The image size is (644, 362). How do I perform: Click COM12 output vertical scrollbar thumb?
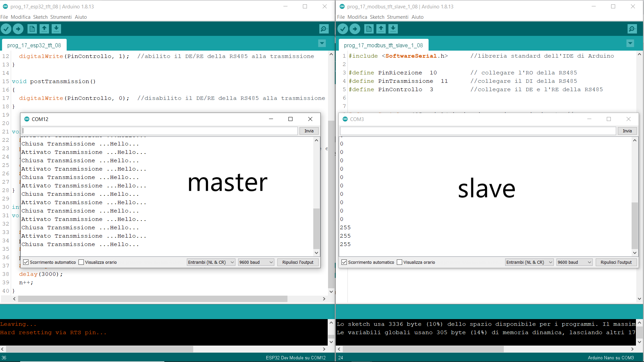[x=316, y=228]
